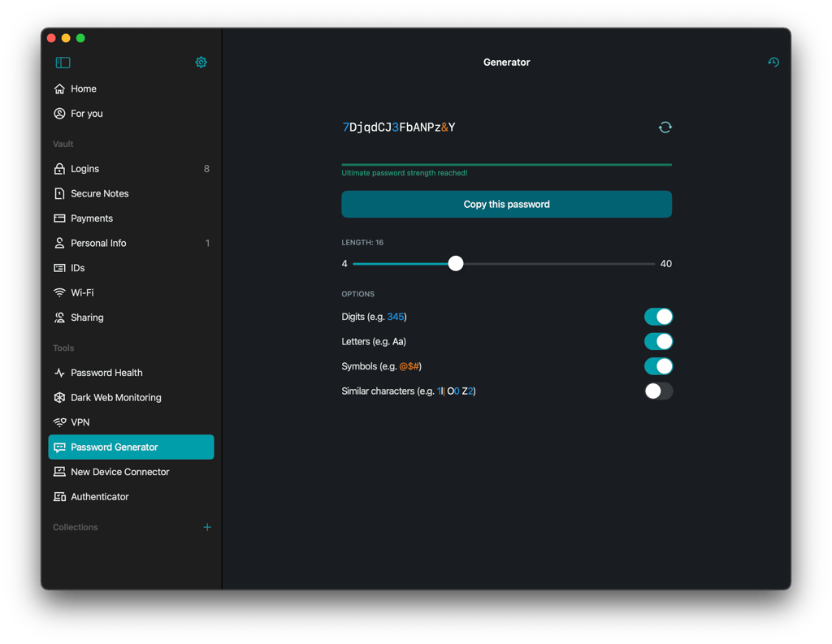Open the IDs label
The height and width of the screenshot is (644, 832).
[77, 268]
